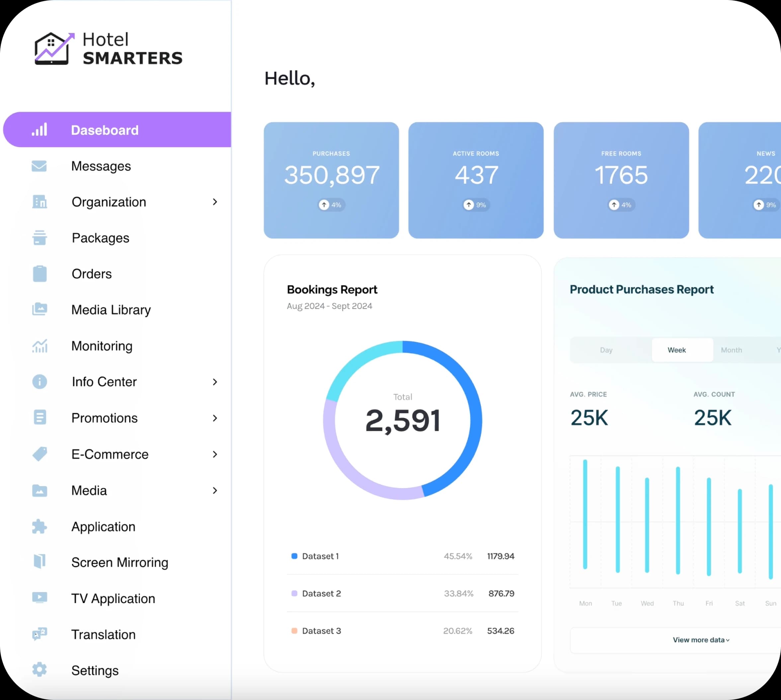Image resolution: width=781 pixels, height=700 pixels.
Task: Click the Translation chat icon
Action: [x=40, y=634]
